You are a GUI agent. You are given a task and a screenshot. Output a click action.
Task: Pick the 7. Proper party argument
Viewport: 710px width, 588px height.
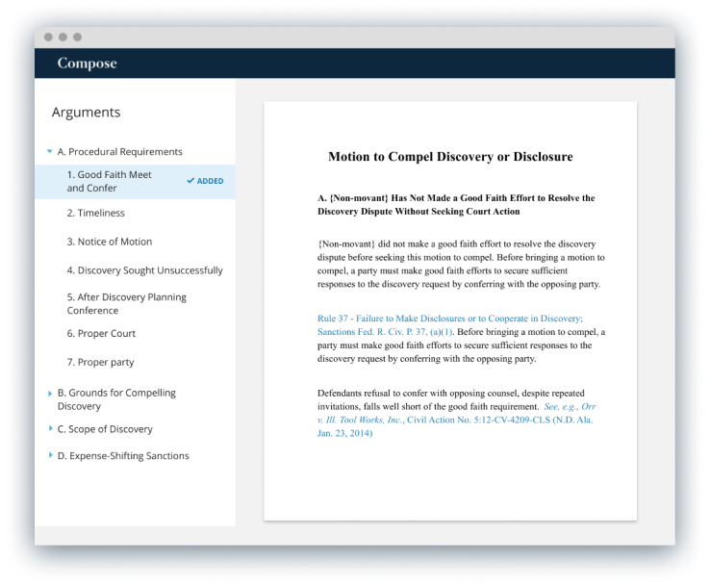click(x=100, y=362)
